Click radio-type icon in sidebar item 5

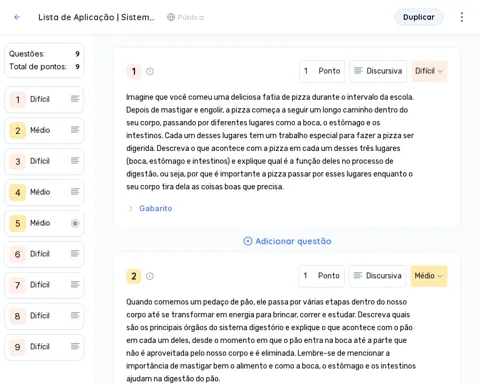click(x=75, y=223)
